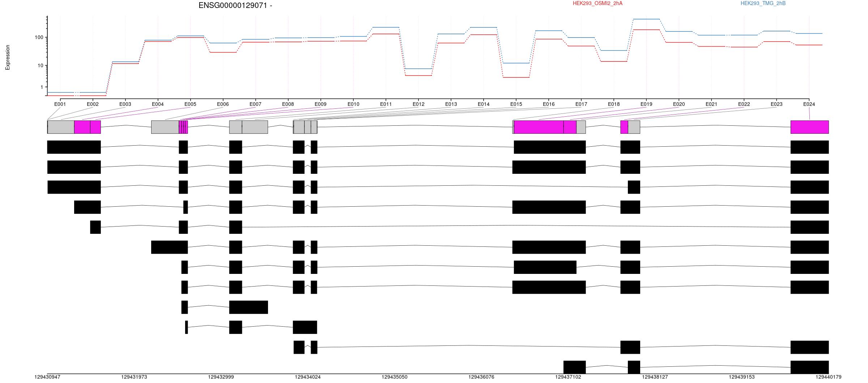Viewport: 868px width, 383px height.
Task: Click the E022 exon label
Action: coord(744,104)
